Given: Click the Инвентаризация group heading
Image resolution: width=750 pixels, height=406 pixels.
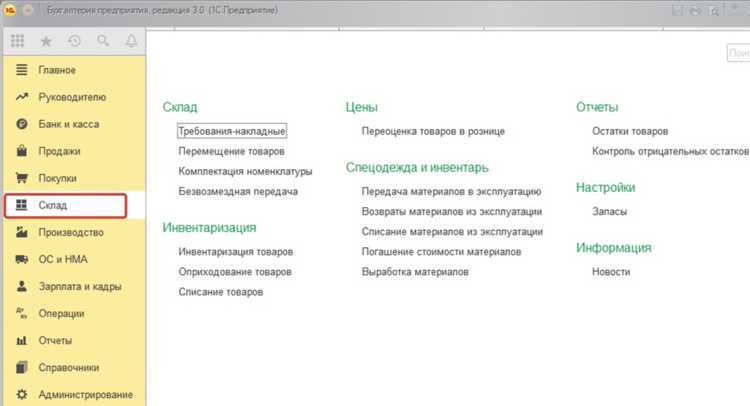Looking at the screenshot, I should [209, 228].
